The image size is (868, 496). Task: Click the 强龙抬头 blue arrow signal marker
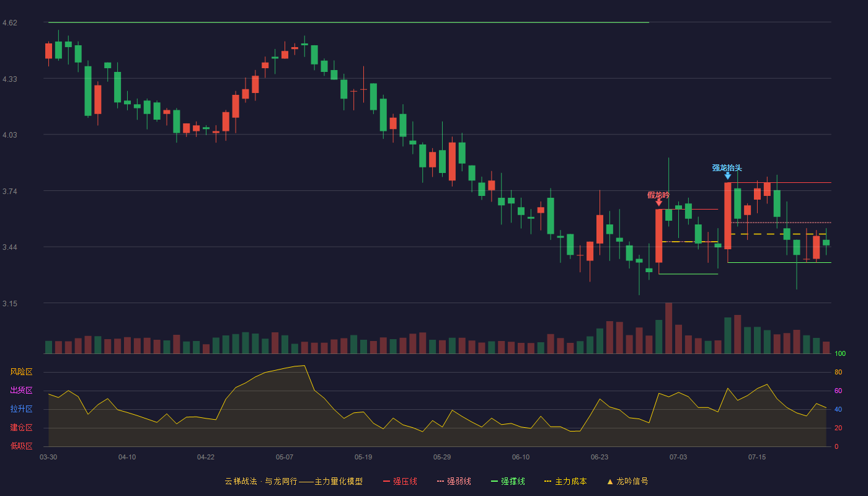click(x=728, y=176)
